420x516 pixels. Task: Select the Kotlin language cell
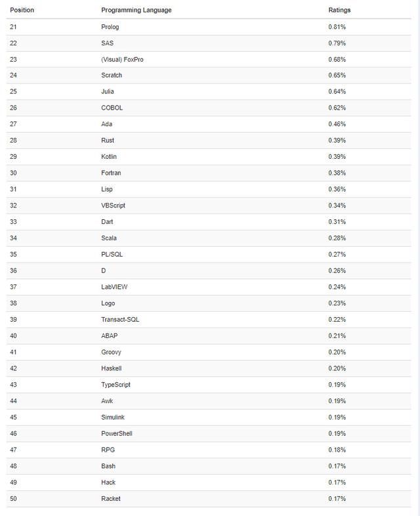(x=109, y=157)
